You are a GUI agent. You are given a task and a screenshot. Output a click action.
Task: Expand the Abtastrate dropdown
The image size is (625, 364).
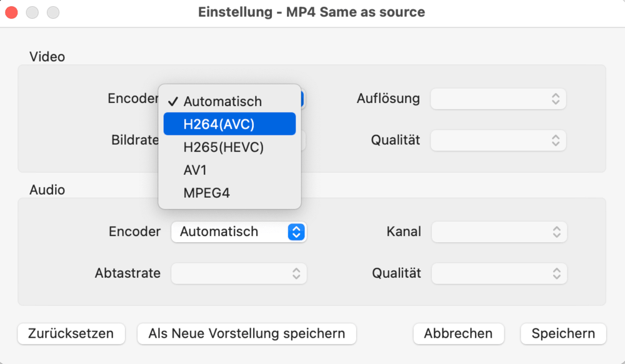pyautogui.click(x=239, y=273)
